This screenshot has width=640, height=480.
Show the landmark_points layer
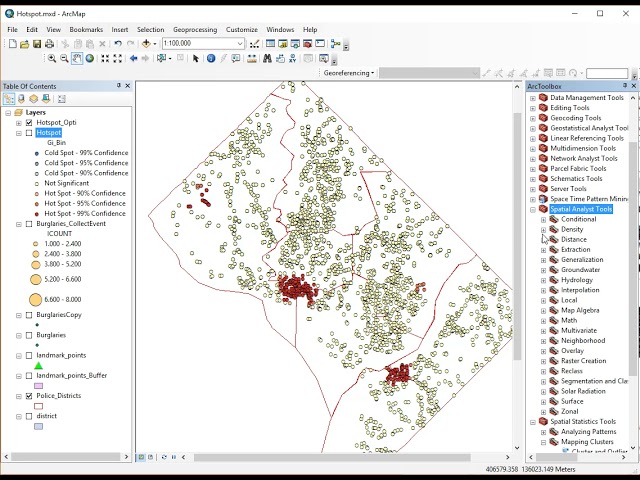[29, 356]
